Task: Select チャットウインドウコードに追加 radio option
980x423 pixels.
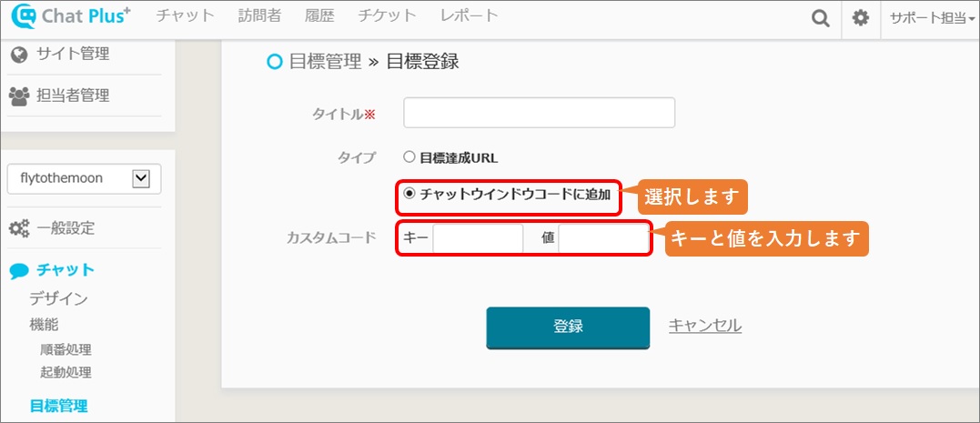Action: click(409, 194)
